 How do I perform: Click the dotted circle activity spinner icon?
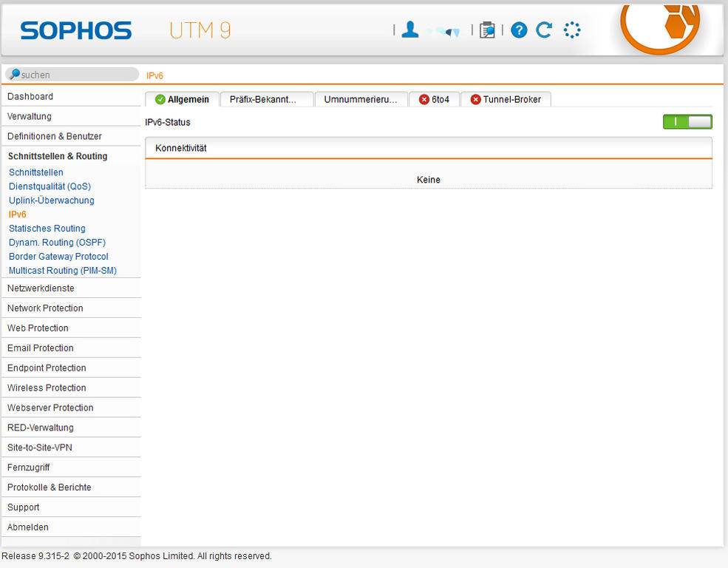(x=571, y=30)
